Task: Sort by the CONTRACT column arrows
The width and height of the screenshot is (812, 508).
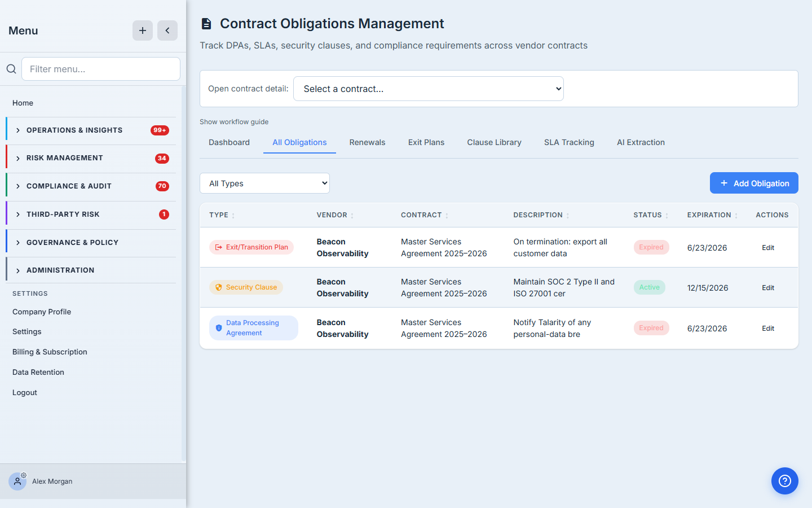Action: pyautogui.click(x=447, y=216)
